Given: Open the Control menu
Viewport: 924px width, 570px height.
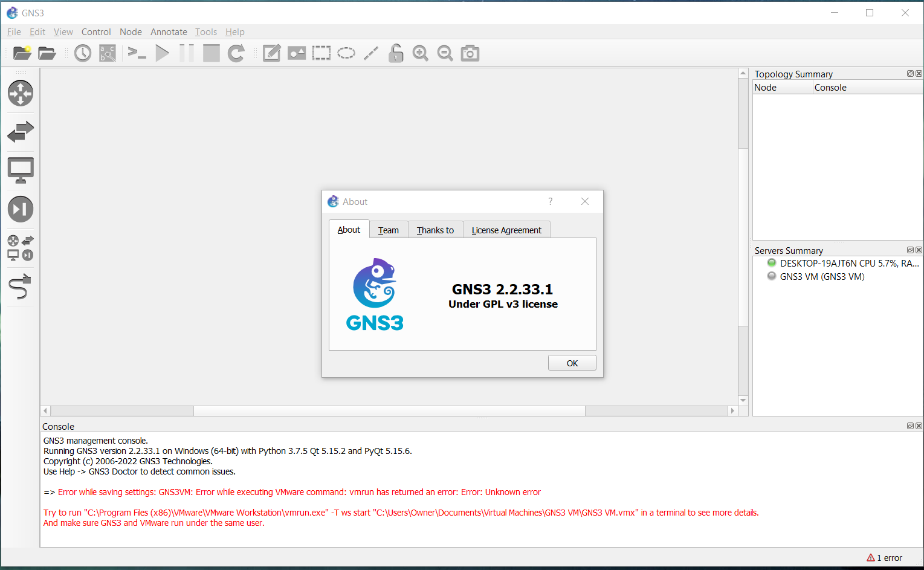Looking at the screenshot, I should pyautogui.click(x=96, y=31).
